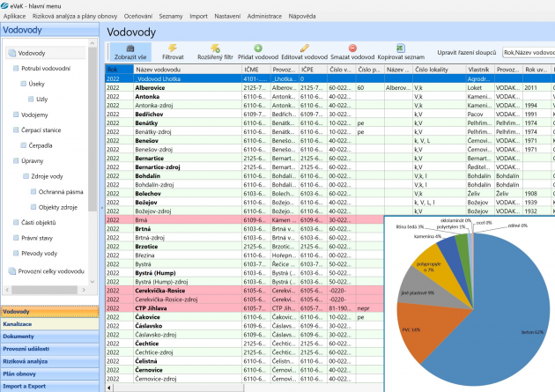Screen dimensions: 555x392
Task: Click the Editovat vodovod pencil icon
Action: (x=305, y=48)
